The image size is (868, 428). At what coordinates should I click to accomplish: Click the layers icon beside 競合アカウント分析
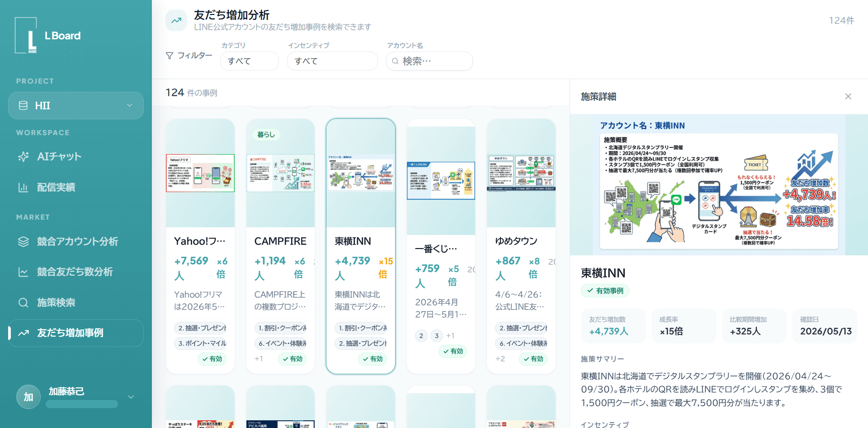(x=23, y=241)
